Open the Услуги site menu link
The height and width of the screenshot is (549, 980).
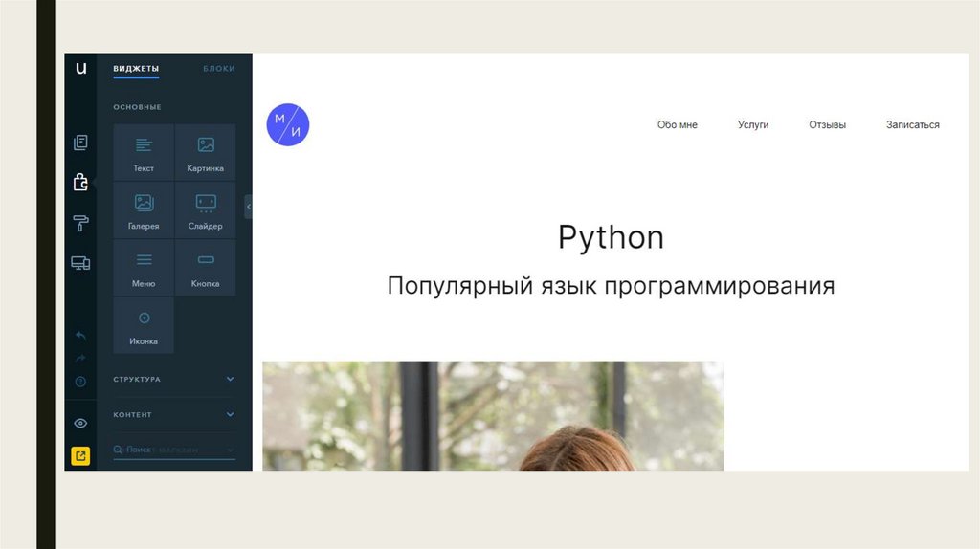[753, 125]
